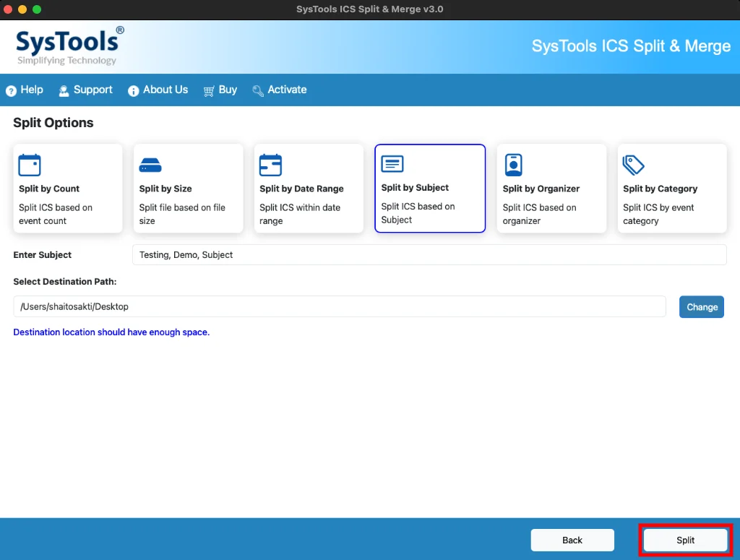This screenshot has height=560, width=740.
Task: Click the Split by Category tag icon
Action: (x=633, y=165)
